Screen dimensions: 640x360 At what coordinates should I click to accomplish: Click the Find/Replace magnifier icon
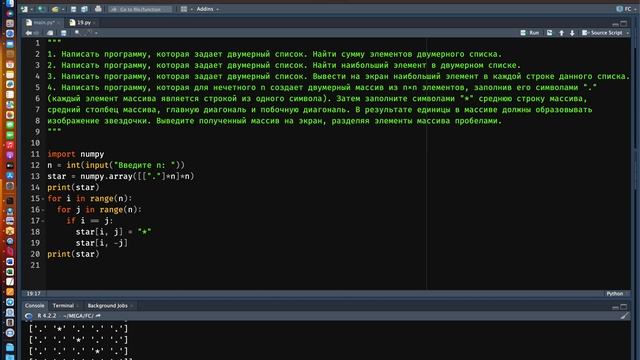click(77, 33)
